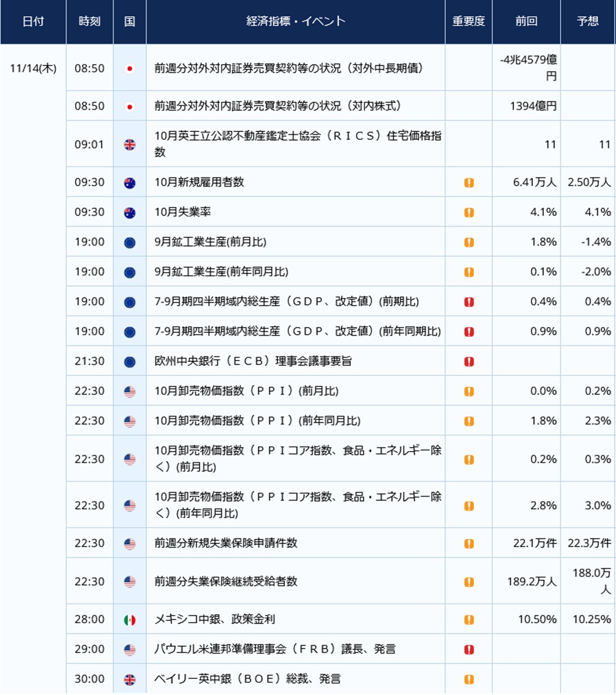
Task: Click previous value 6.41万人
Action: point(535,182)
